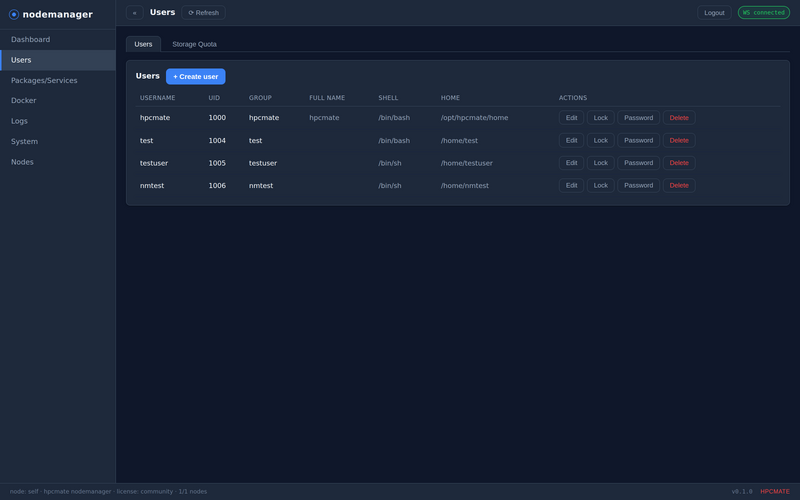Image resolution: width=800 pixels, height=500 pixels.
Task: Change password for nmtest user
Action: coord(638,185)
